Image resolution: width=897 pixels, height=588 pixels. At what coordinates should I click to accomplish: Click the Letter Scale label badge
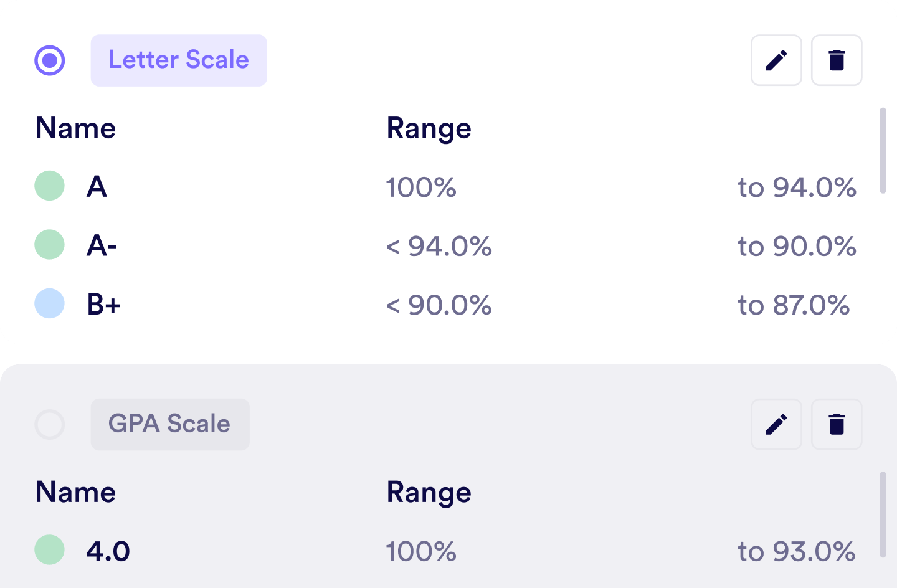(x=179, y=60)
